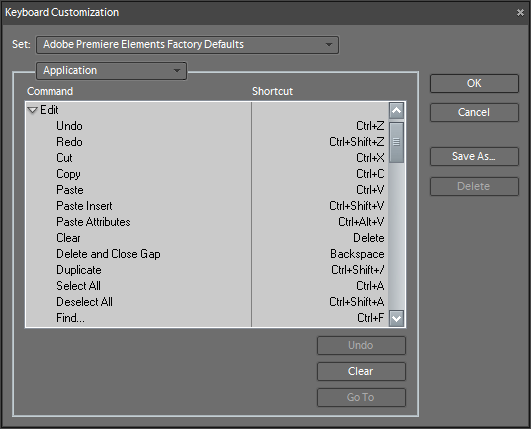Open the Application category dropdown
This screenshot has width=531, height=429.
pos(111,70)
